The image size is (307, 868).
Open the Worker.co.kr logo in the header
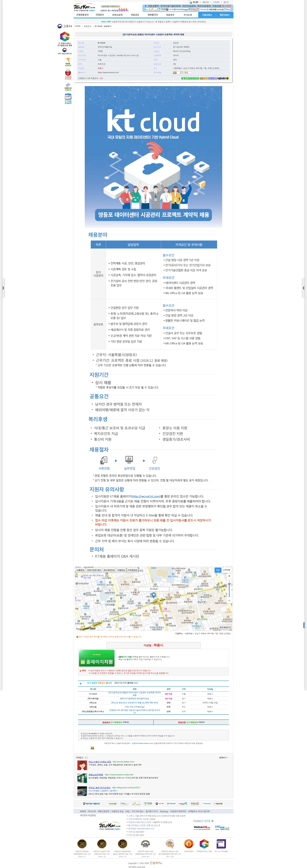pyautogui.click(x=84, y=7)
